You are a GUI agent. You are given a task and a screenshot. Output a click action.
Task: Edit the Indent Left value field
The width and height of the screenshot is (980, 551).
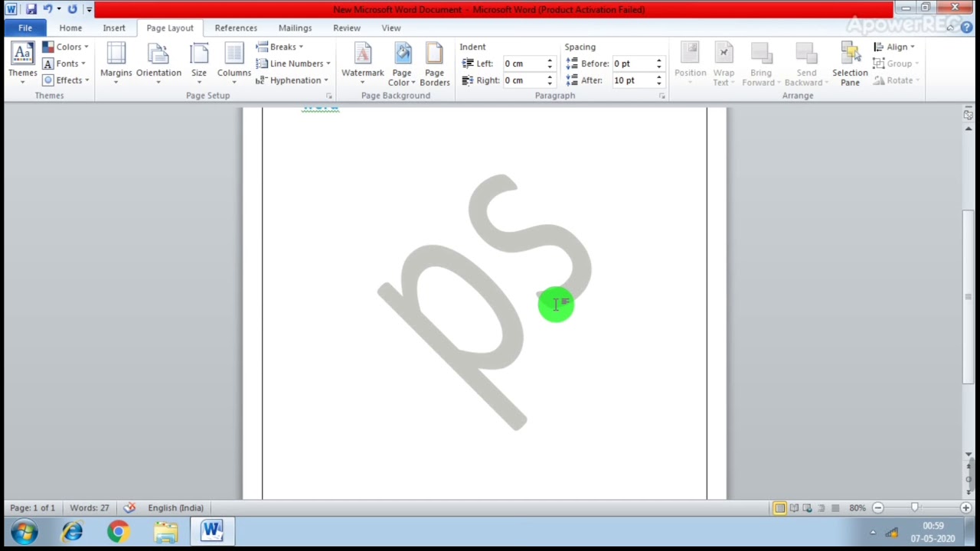click(x=523, y=64)
